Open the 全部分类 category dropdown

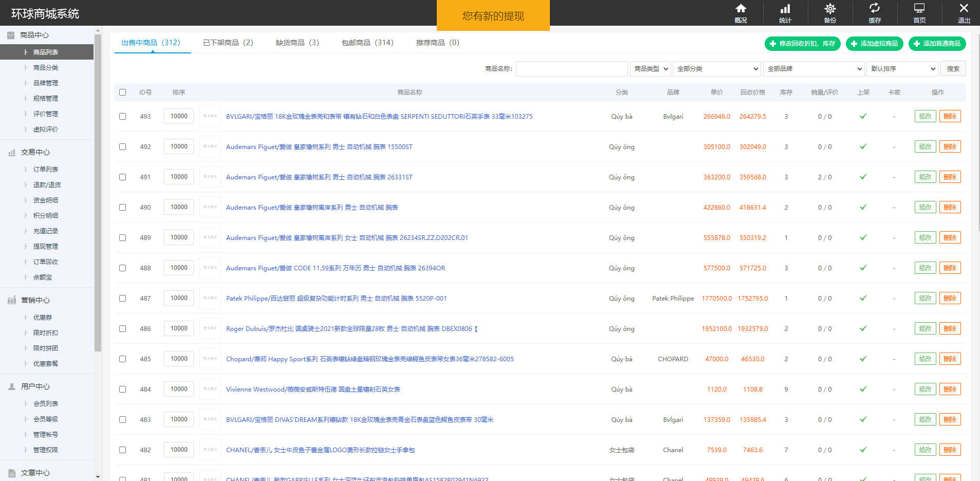(x=717, y=68)
